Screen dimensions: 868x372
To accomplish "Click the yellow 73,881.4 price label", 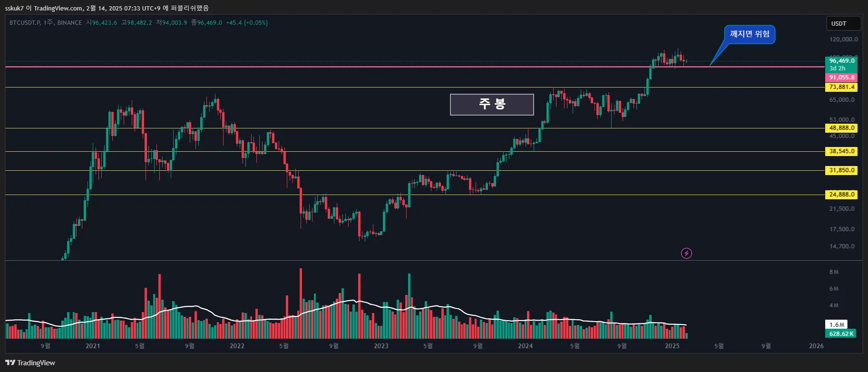I will click(841, 87).
